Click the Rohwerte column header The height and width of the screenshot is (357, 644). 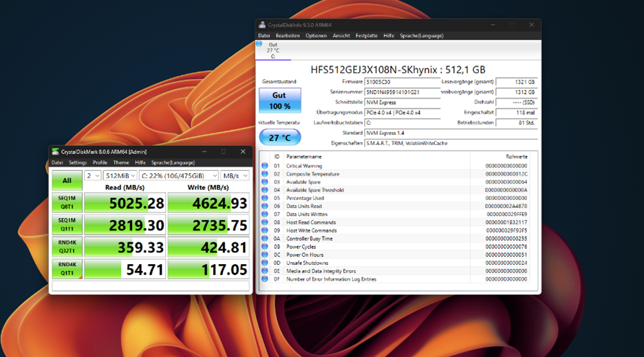tap(516, 157)
